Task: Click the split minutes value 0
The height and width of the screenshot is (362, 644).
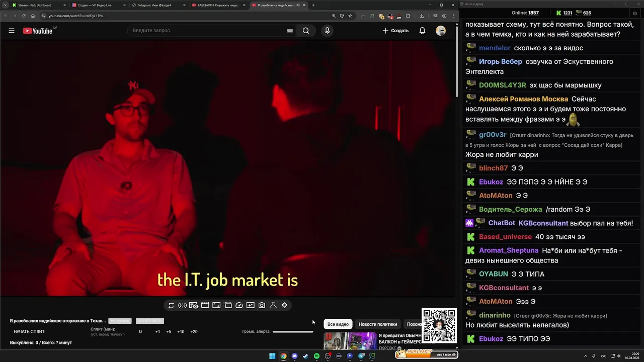Action: 140,332
